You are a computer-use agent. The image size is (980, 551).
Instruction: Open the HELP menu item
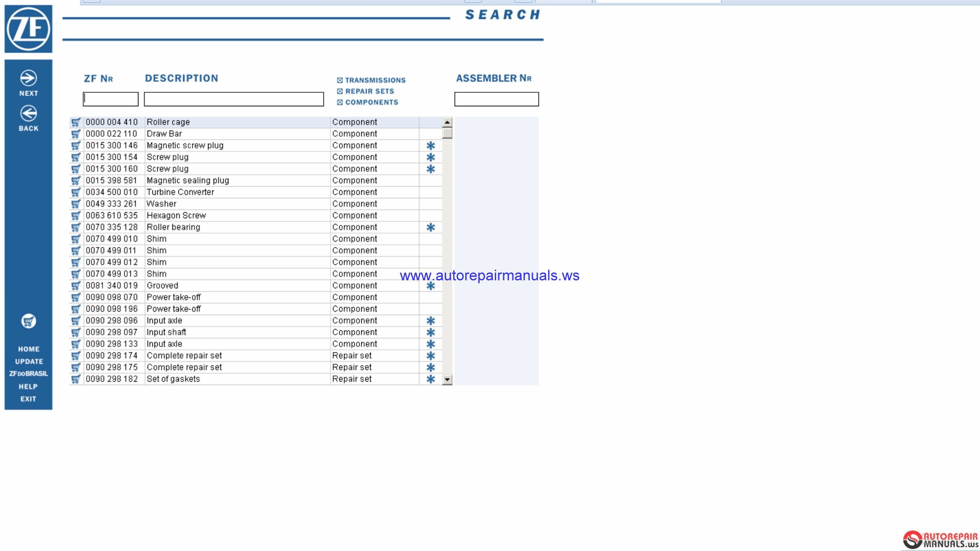coord(28,386)
